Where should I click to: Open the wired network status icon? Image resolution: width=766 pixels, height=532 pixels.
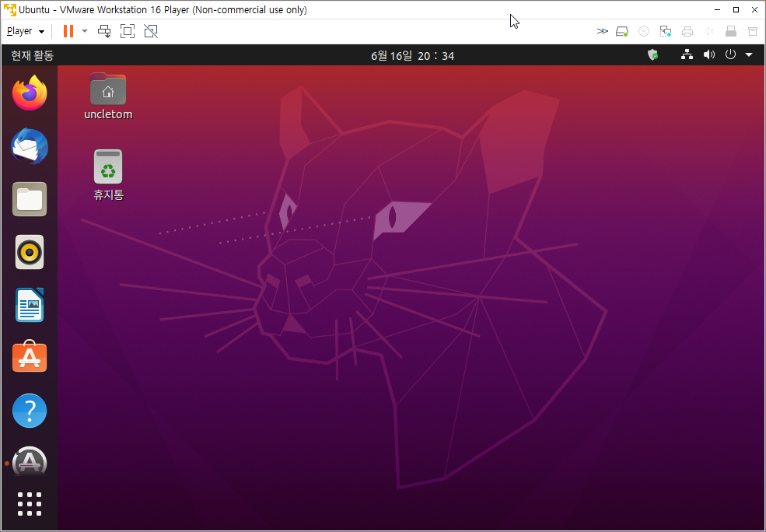point(687,54)
